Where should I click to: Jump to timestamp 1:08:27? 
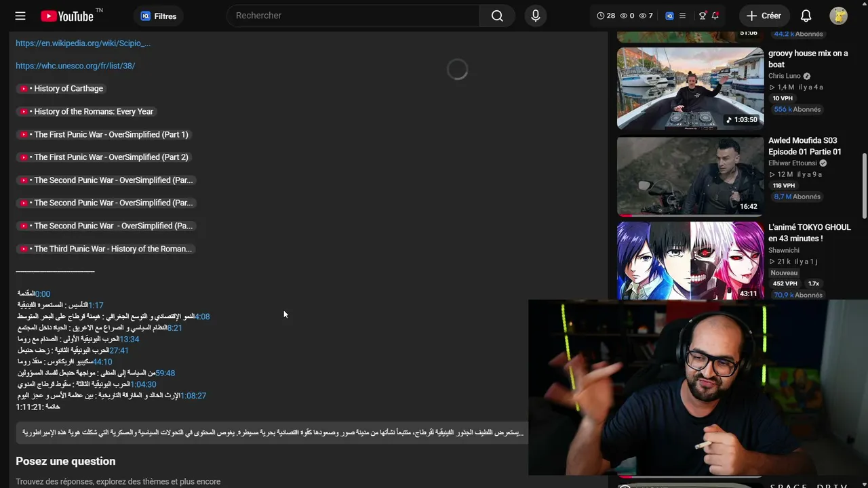point(193,396)
